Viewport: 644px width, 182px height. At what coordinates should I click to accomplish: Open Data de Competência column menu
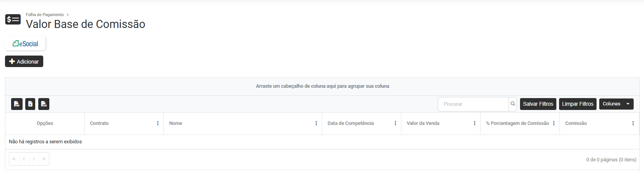395,123
